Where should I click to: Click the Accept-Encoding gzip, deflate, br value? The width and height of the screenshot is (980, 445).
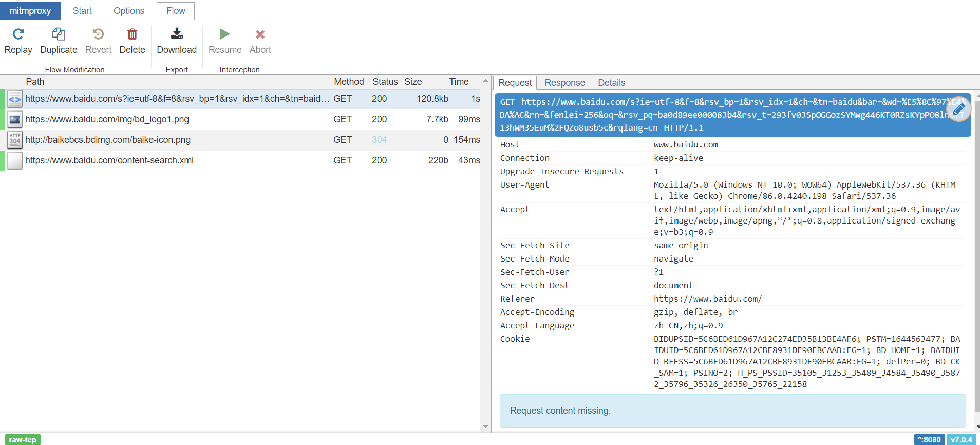tap(695, 312)
